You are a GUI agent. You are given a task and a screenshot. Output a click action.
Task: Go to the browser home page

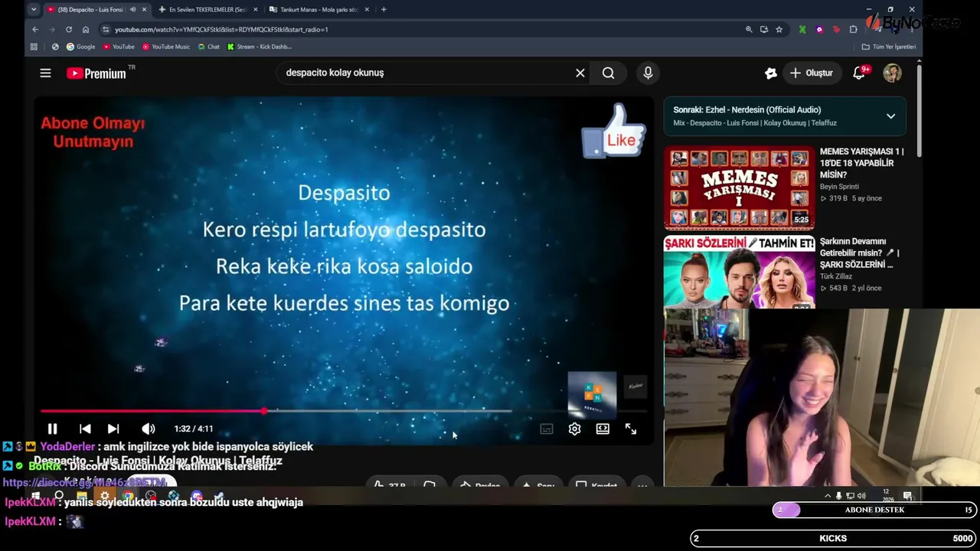tap(86, 29)
